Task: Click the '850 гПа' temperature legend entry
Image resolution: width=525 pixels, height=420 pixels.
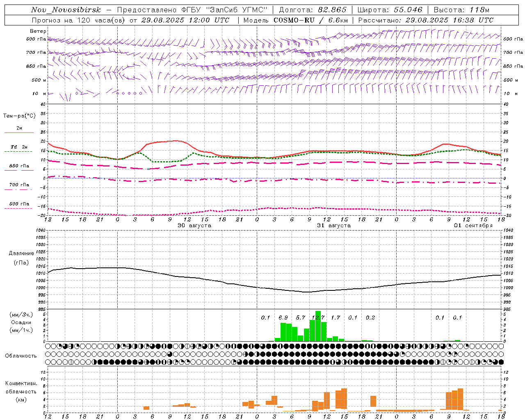Action: tap(19, 166)
